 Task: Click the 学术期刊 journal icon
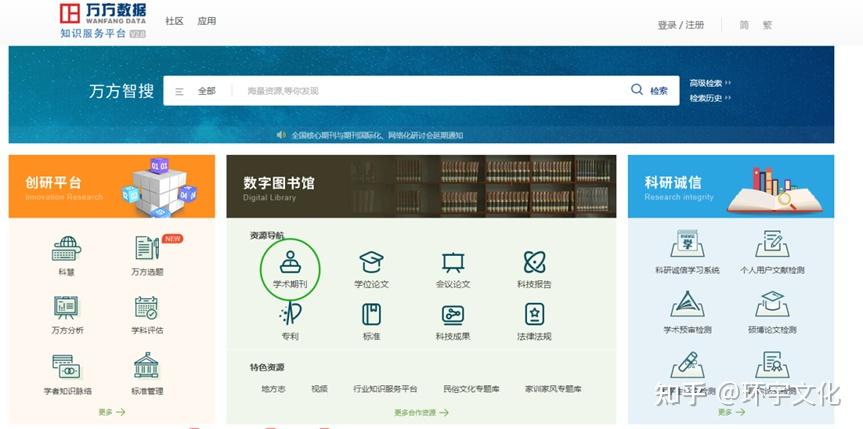tap(290, 262)
